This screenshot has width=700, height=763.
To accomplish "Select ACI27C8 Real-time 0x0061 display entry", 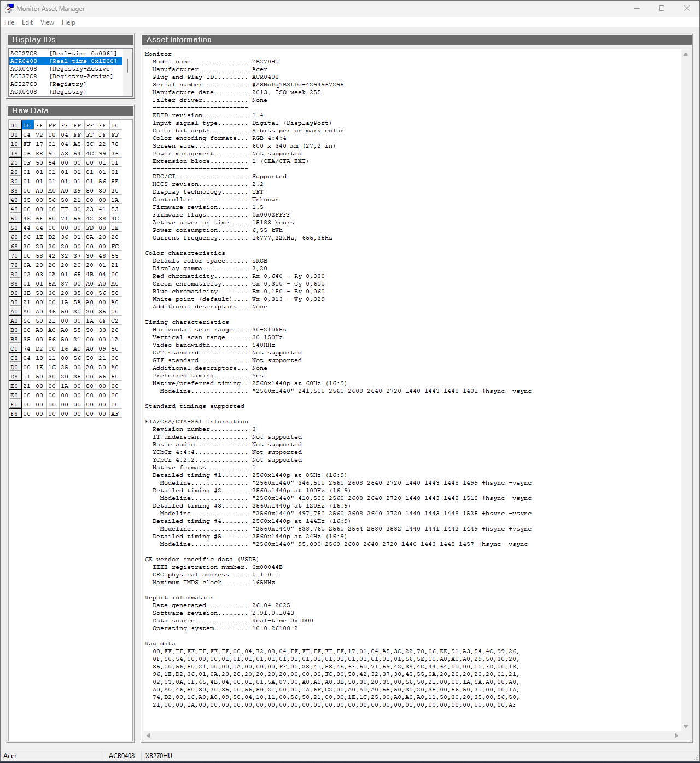I will (x=66, y=54).
